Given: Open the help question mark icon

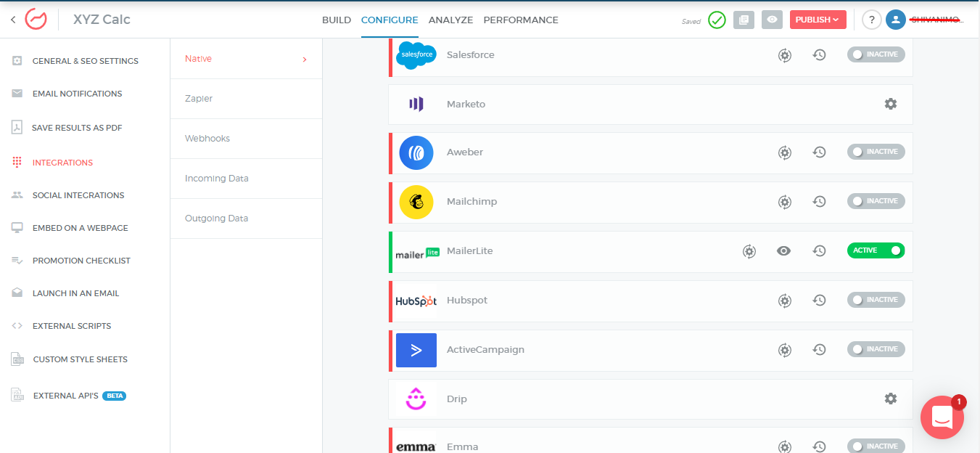Looking at the screenshot, I should pos(872,20).
